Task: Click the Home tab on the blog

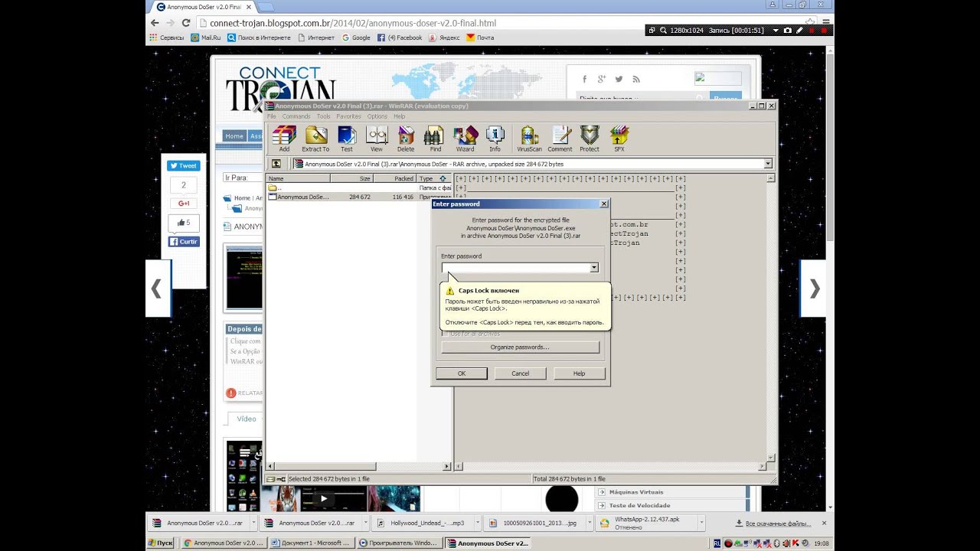Action: point(234,136)
